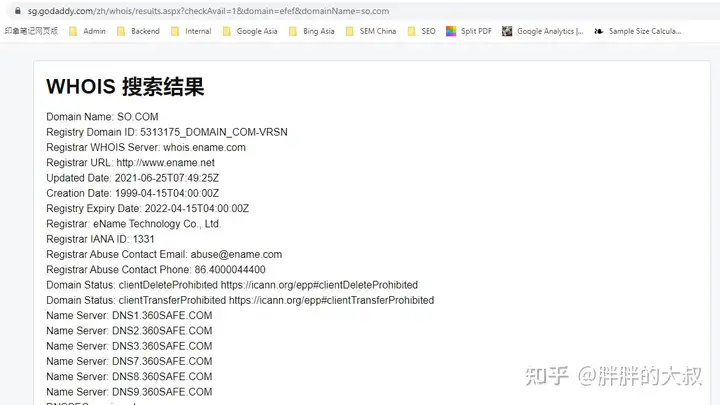Select the DNS9.360SAFE.COM name server

pos(129,392)
